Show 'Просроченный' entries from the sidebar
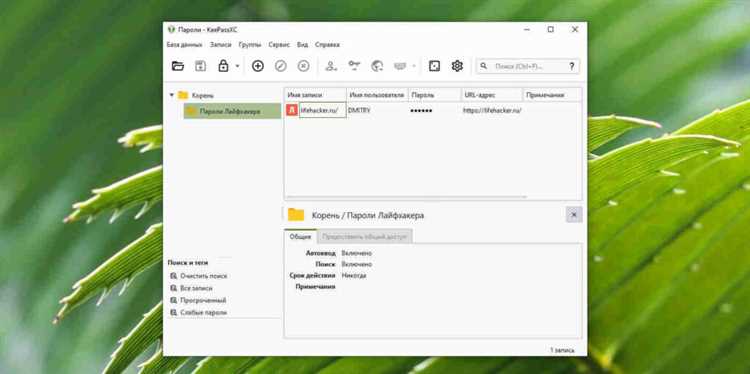Screen dimensions: 750x374 click(x=203, y=300)
